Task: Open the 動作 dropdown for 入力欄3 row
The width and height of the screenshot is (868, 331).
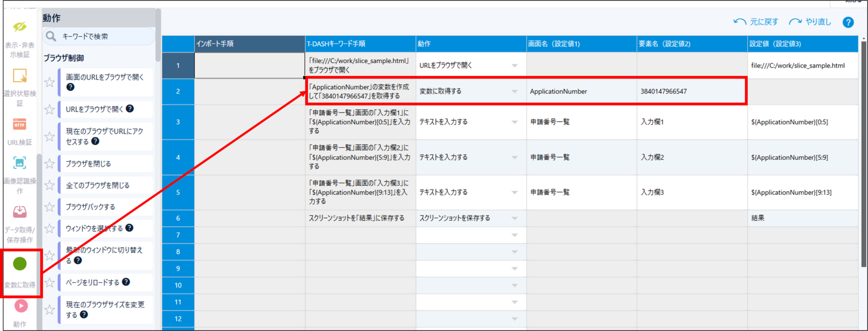Action: (514, 192)
